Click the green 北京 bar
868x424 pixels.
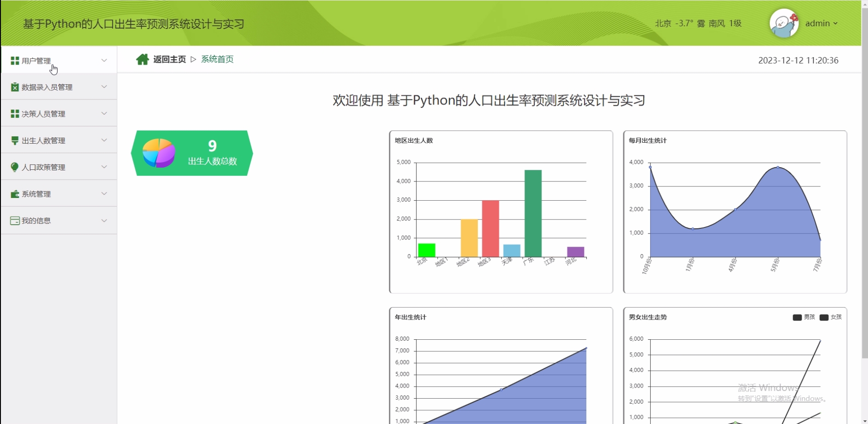(427, 250)
